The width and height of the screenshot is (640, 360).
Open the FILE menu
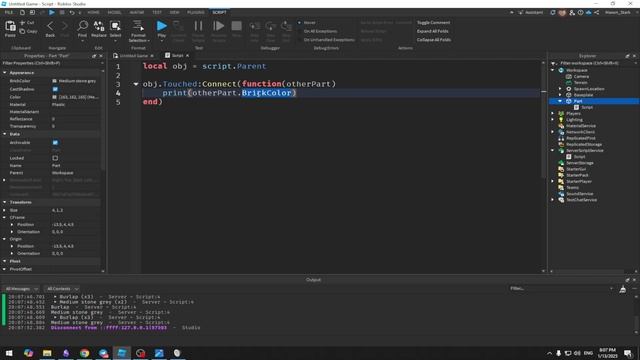8,13
